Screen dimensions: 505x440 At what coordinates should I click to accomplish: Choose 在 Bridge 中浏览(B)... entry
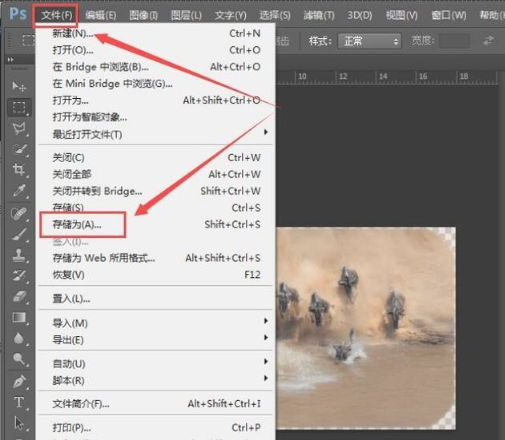[155, 67]
